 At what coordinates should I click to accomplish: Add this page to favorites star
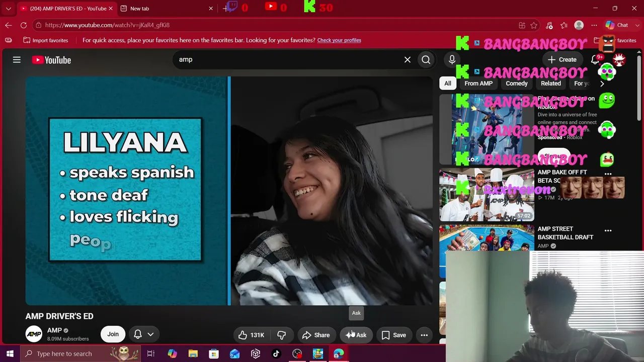[x=534, y=25]
